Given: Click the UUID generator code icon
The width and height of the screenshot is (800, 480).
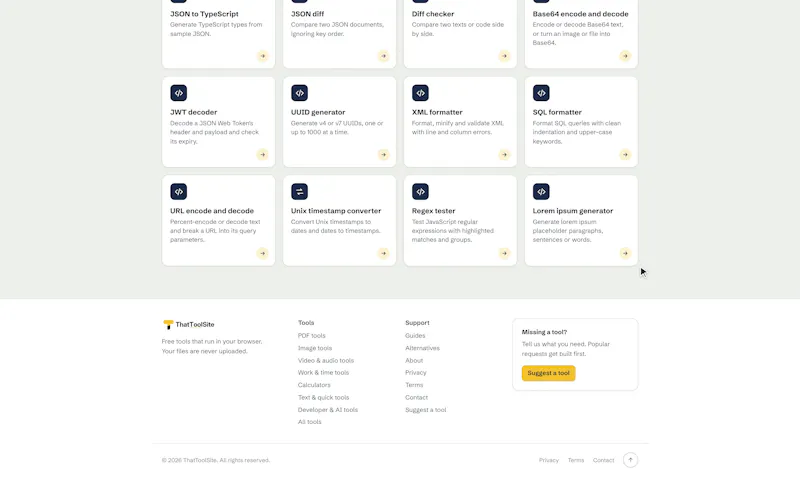Looking at the screenshot, I should click(x=299, y=93).
